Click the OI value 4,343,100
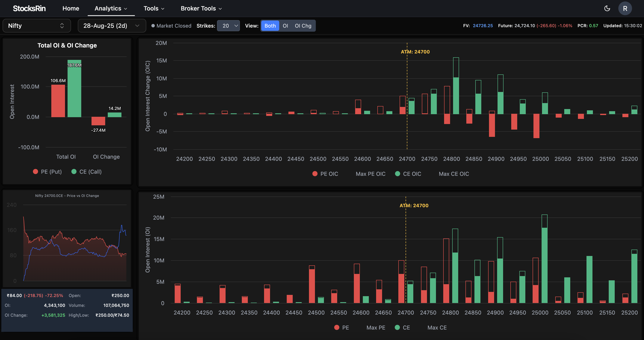Viewport: 644px width, 340px height. pyautogui.click(x=55, y=306)
